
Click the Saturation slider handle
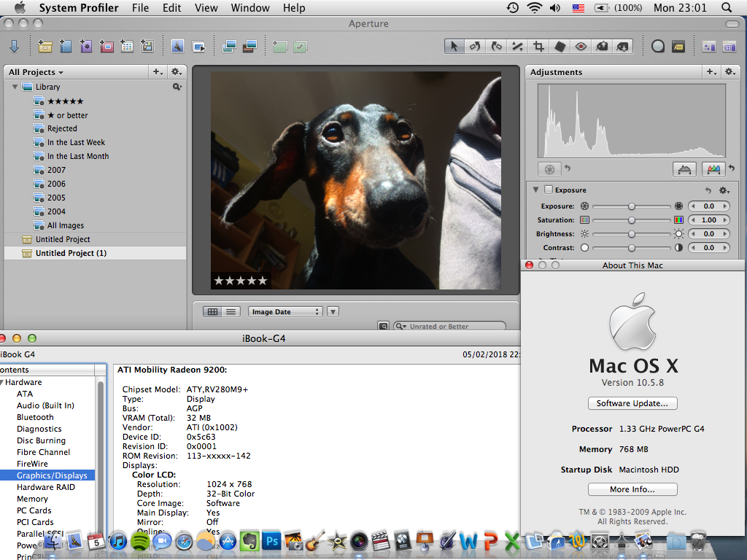pyautogui.click(x=631, y=220)
